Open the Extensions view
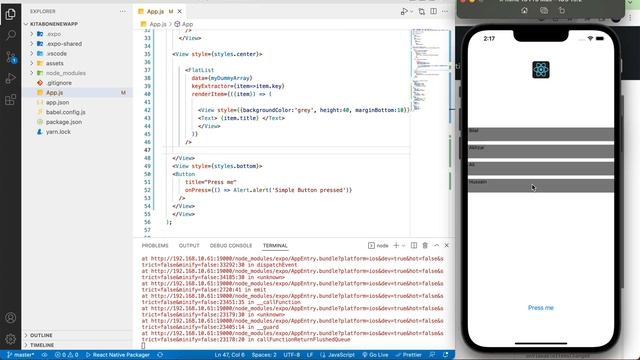 coord(11,100)
